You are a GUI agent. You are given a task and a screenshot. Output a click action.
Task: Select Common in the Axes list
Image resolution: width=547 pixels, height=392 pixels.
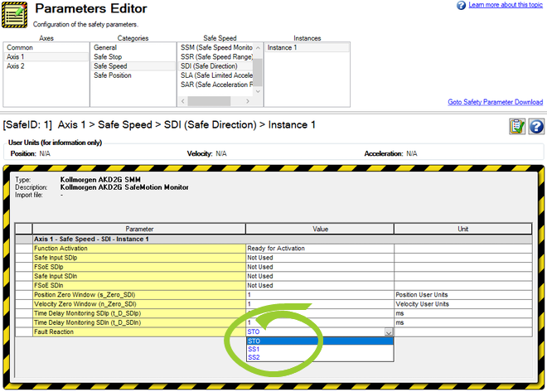click(46, 47)
